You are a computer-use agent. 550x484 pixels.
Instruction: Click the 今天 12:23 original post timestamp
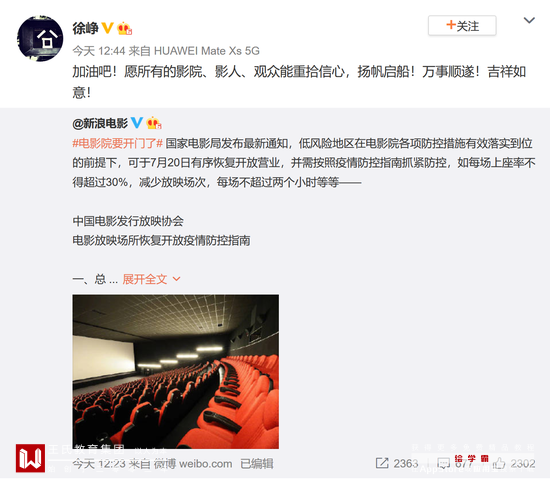(x=99, y=464)
